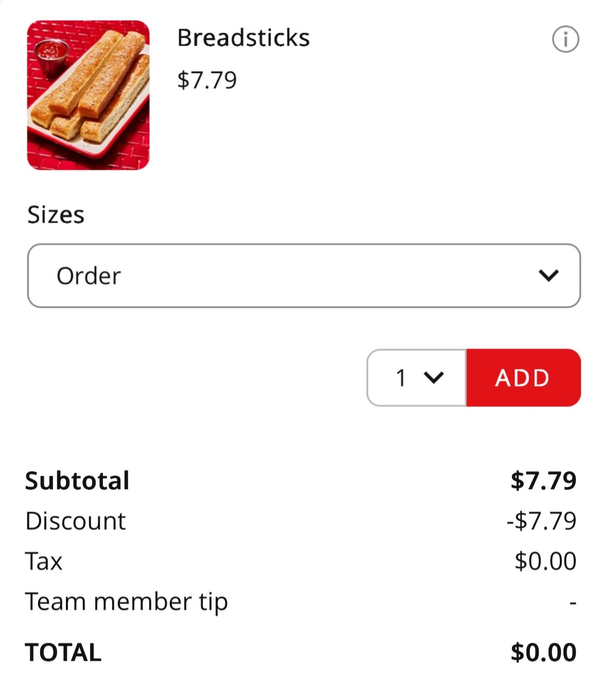Viewport: 601px width, 700px height.
Task: Click the Subtotal label
Action: point(77,481)
